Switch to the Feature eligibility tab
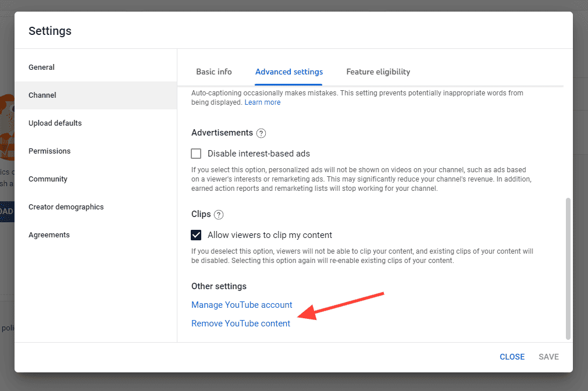Viewport: 588px width, 391px height. [378, 72]
